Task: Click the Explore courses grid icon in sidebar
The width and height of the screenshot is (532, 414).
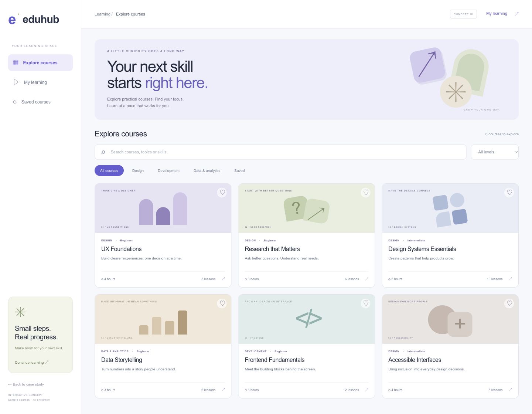Action: click(16, 62)
